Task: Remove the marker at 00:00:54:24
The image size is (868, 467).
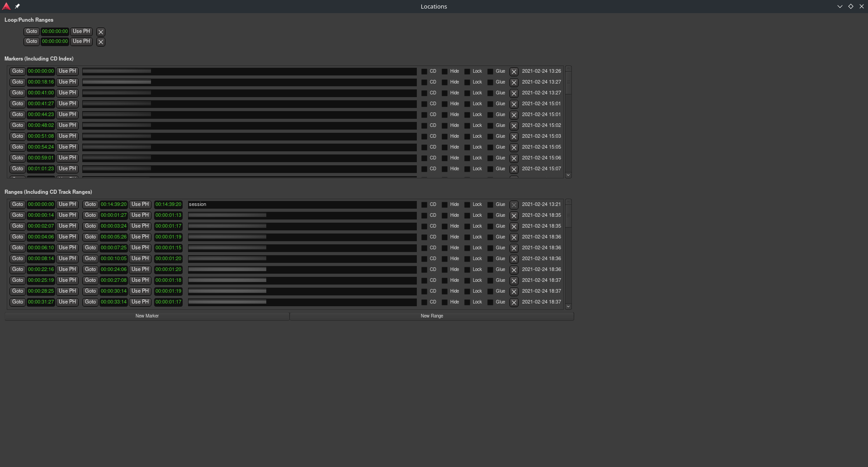Action: point(514,148)
